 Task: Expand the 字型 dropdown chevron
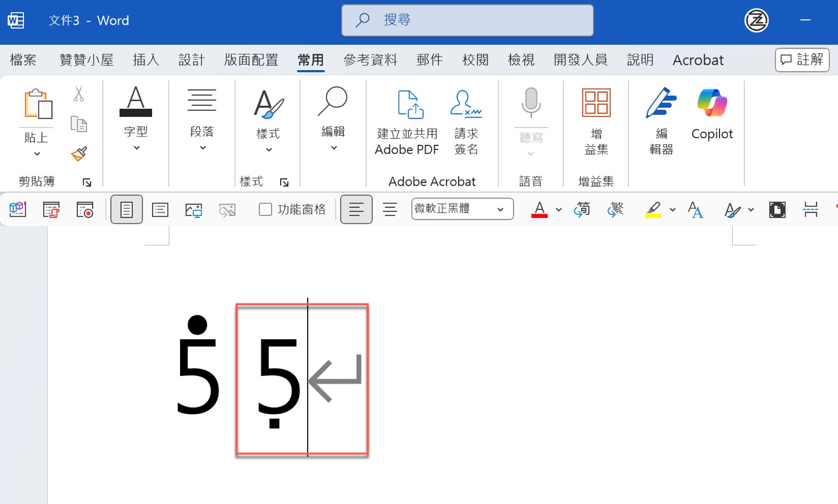click(x=136, y=147)
